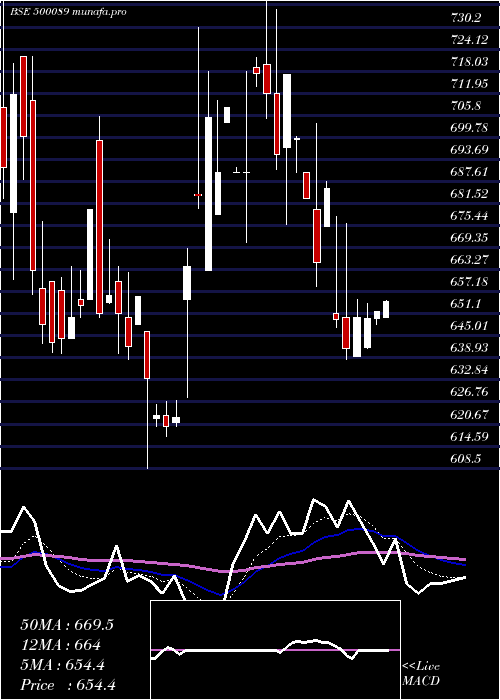Select the 626.76 price axis label

click(469, 392)
